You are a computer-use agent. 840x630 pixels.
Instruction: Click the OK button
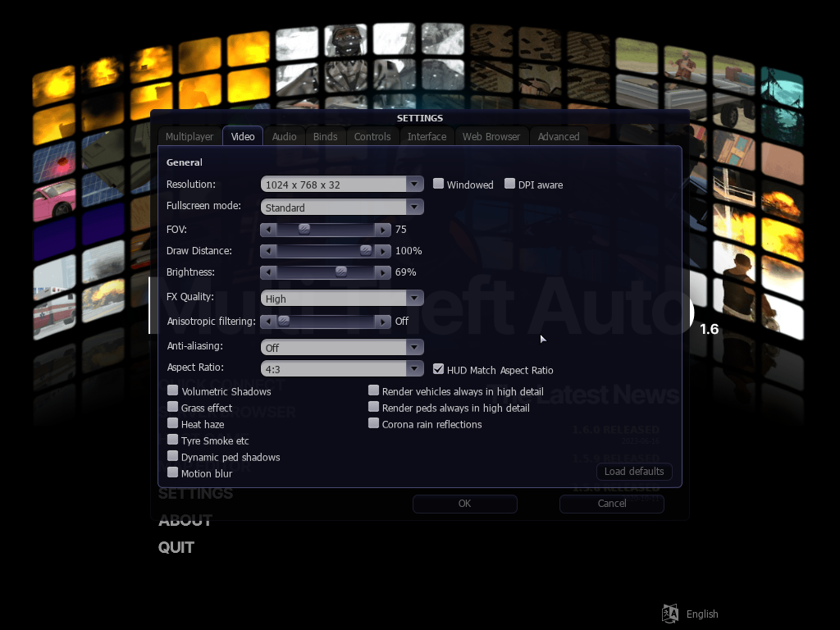(x=464, y=504)
